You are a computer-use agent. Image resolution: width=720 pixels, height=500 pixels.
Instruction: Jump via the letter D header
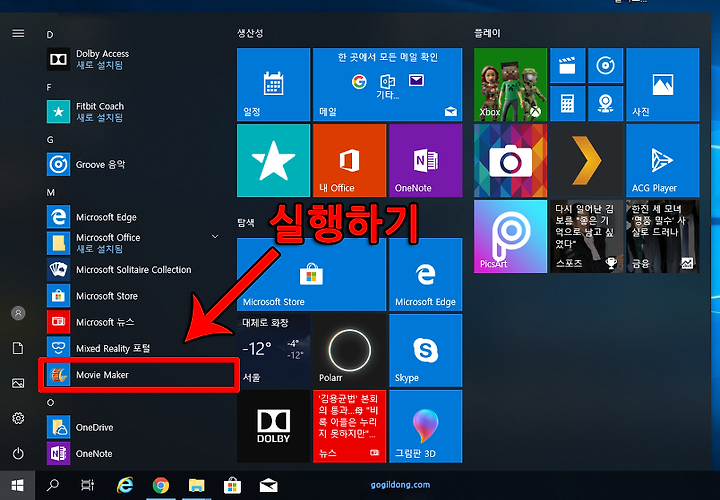(50, 35)
